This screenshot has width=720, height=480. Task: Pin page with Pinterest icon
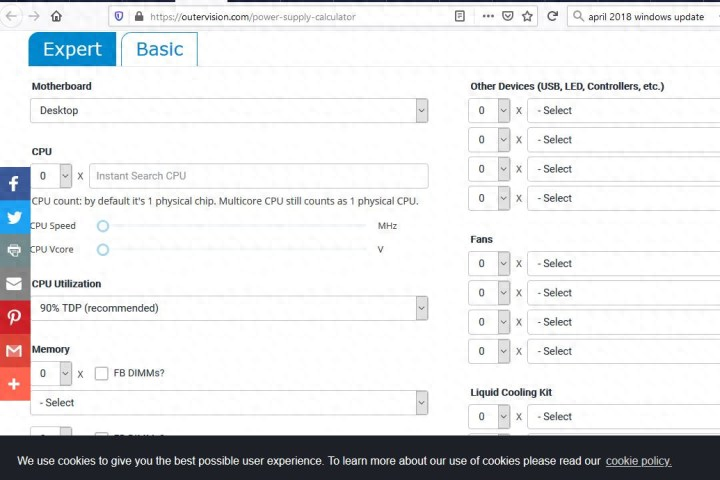tap(14, 317)
